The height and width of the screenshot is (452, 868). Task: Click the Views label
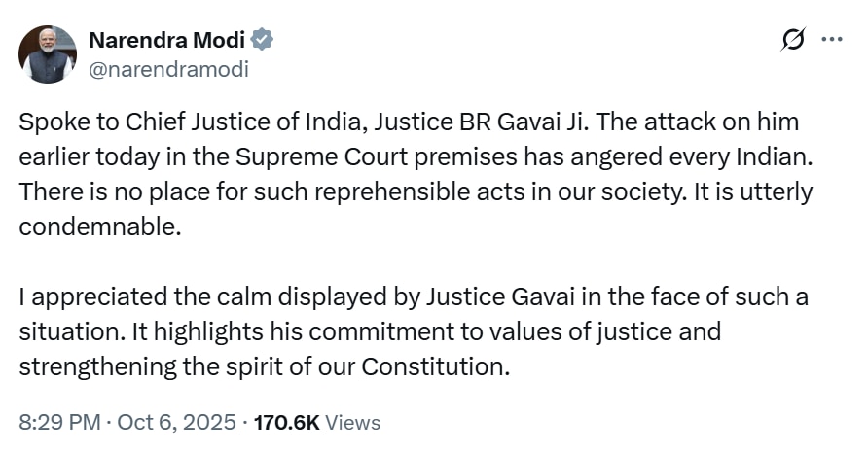point(352,422)
